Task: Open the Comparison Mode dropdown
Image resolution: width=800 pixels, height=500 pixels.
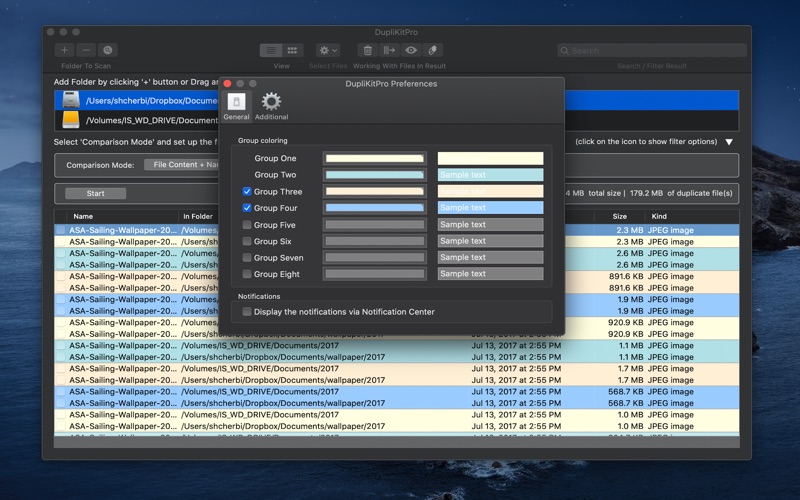Action: pos(182,165)
